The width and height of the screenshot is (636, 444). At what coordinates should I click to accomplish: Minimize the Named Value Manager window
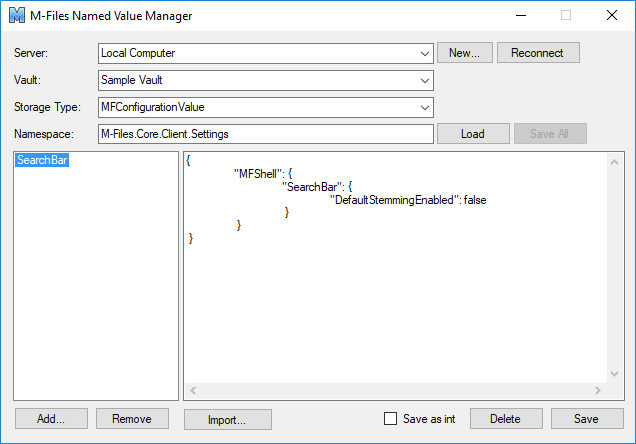click(520, 16)
